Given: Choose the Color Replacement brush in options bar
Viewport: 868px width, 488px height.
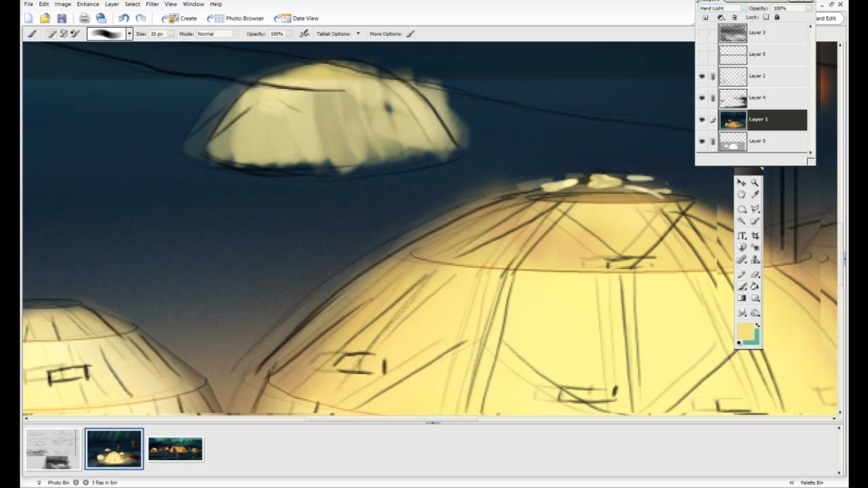Looking at the screenshot, I should (75, 33).
